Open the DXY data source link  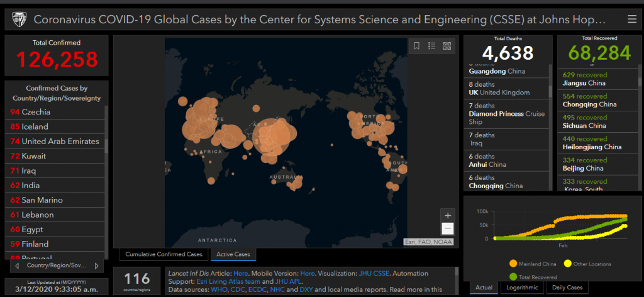306,289
